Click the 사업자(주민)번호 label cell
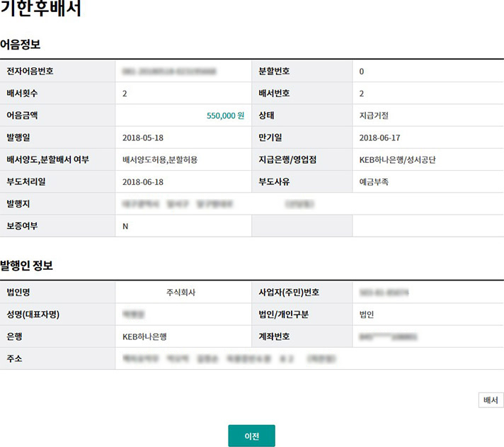The height and width of the screenshot is (447, 504). (289, 292)
